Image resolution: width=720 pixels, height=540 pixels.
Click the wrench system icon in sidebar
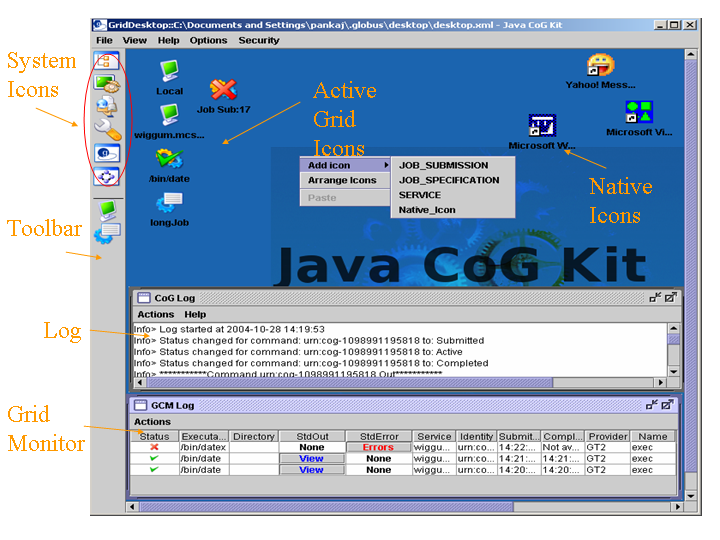click(x=107, y=129)
